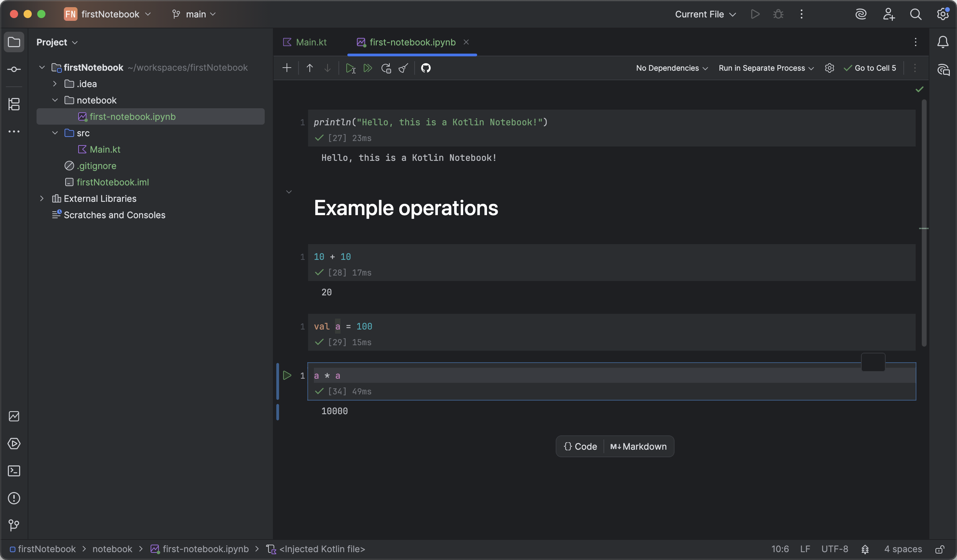The width and height of the screenshot is (957, 560).
Task: Expand the .idea folder
Action: coord(55,84)
